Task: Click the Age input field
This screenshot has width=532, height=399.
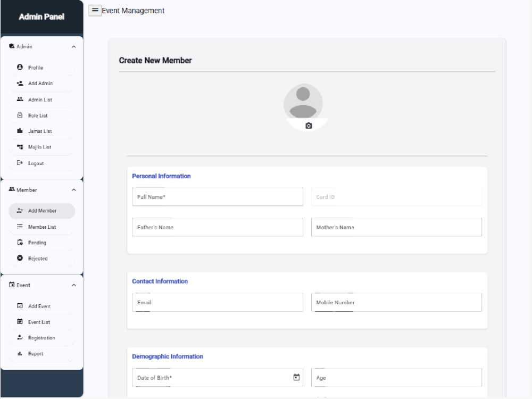Action: 396,378
